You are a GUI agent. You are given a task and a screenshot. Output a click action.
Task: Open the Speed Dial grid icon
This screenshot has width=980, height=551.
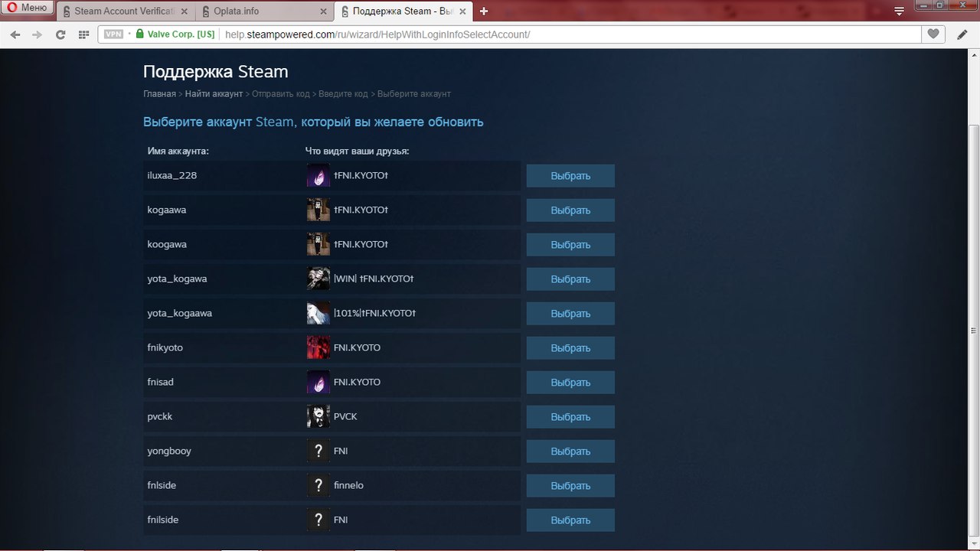tap(83, 34)
